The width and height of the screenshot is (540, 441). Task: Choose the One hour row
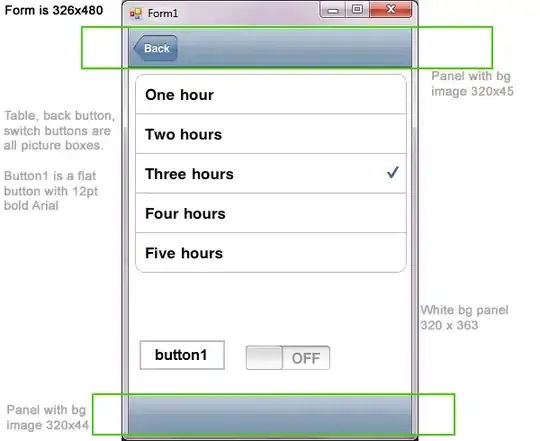tap(271, 95)
